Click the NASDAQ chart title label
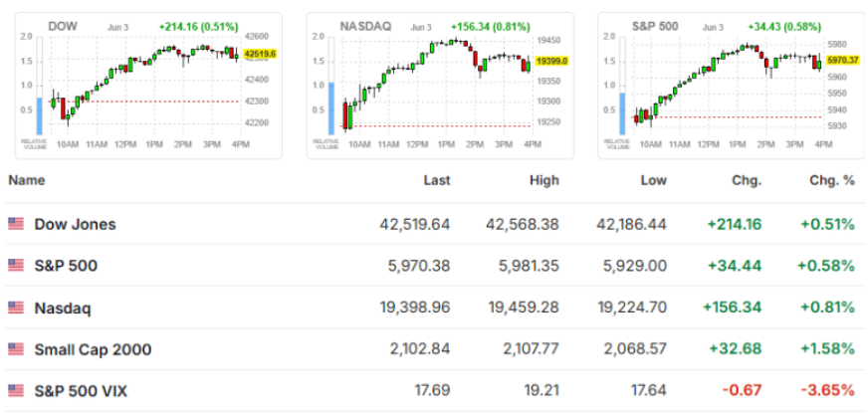The height and width of the screenshot is (416, 868). click(365, 26)
